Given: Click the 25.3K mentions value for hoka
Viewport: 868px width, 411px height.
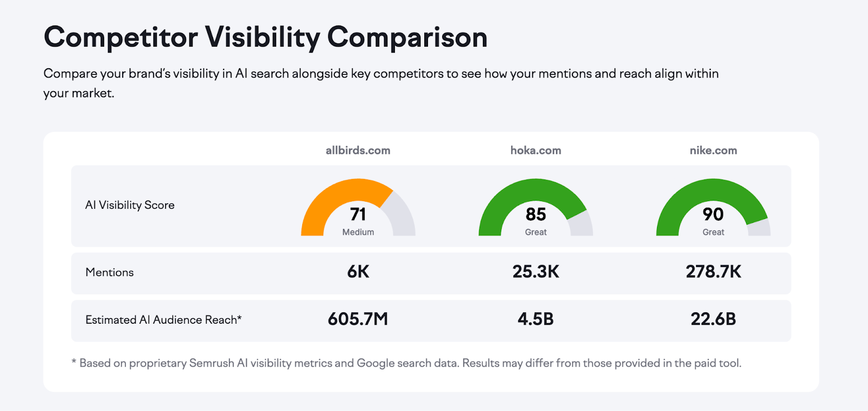Looking at the screenshot, I should pyautogui.click(x=535, y=272).
